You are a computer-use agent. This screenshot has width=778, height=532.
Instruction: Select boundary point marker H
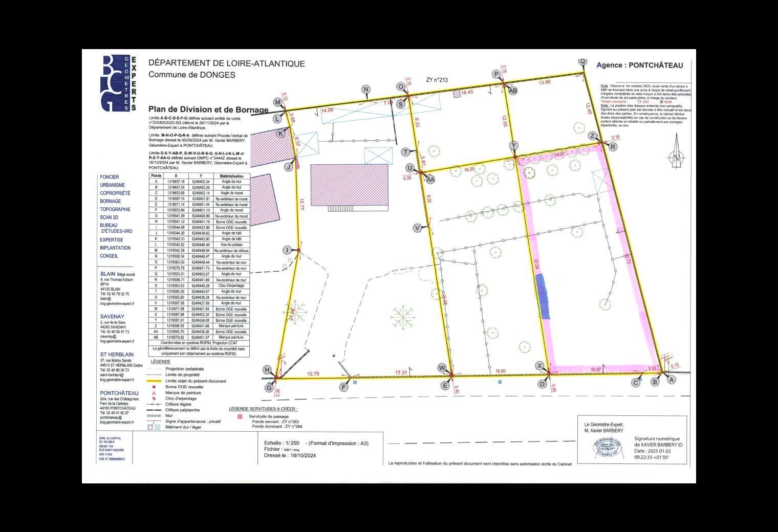click(x=267, y=370)
